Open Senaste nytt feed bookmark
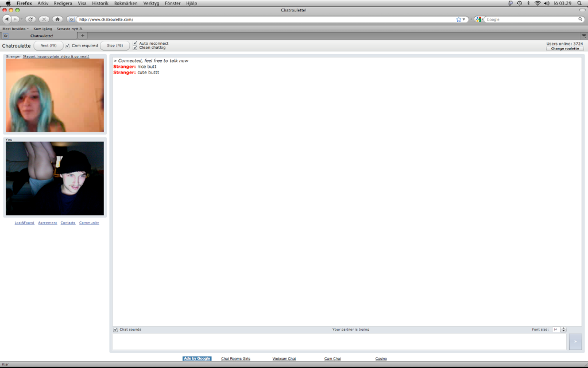The height and width of the screenshot is (368, 588). point(69,29)
